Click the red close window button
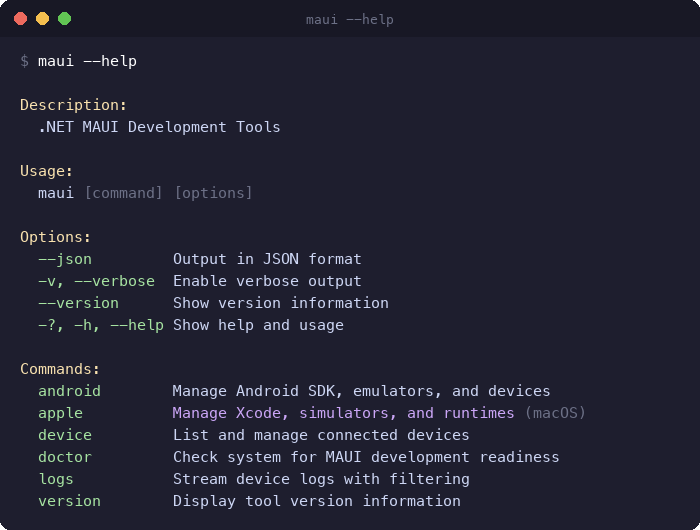 click(x=21, y=19)
